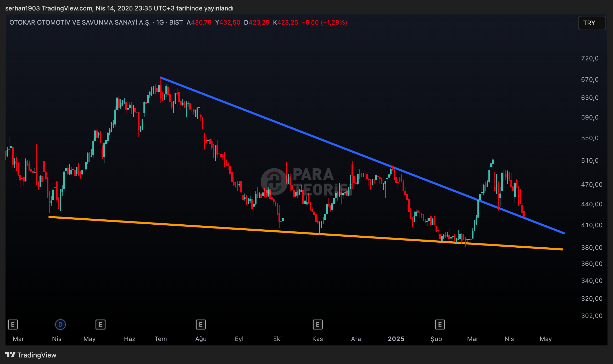This screenshot has height=364, width=613.
Task: Click the change value −5,50 (−1,28%)
Action: point(325,22)
